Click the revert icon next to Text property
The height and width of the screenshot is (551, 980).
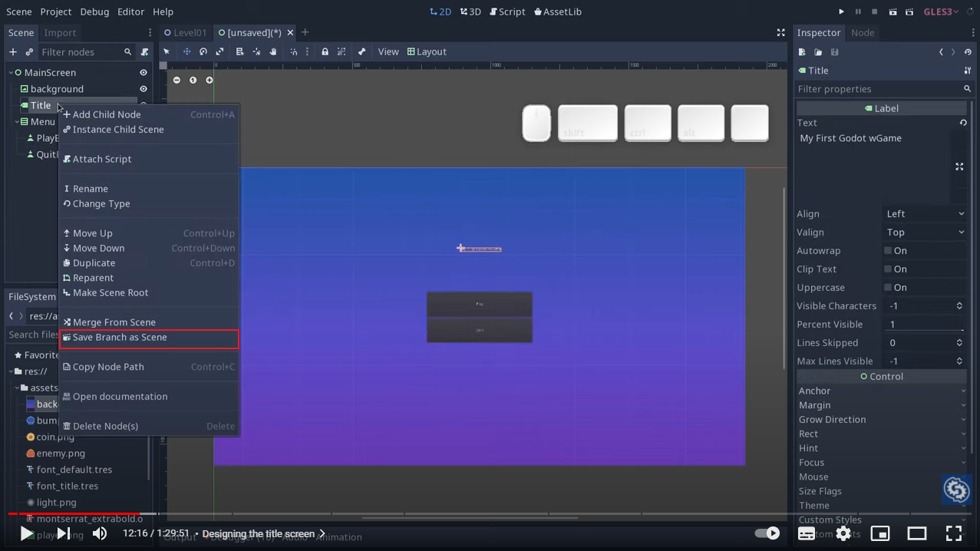pyautogui.click(x=963, y=123)
